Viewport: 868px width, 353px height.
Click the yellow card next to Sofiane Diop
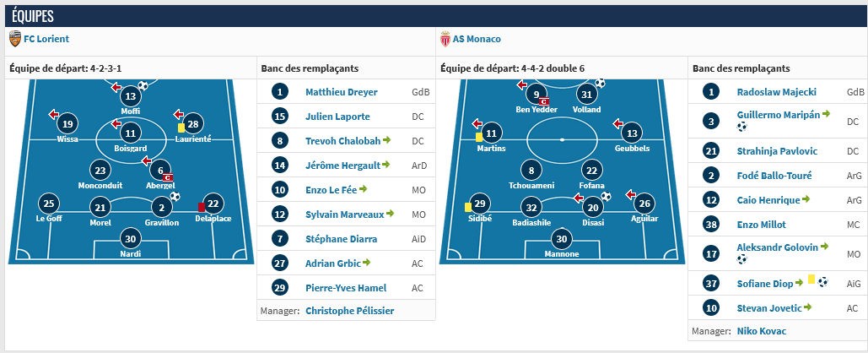pos(811,280)
